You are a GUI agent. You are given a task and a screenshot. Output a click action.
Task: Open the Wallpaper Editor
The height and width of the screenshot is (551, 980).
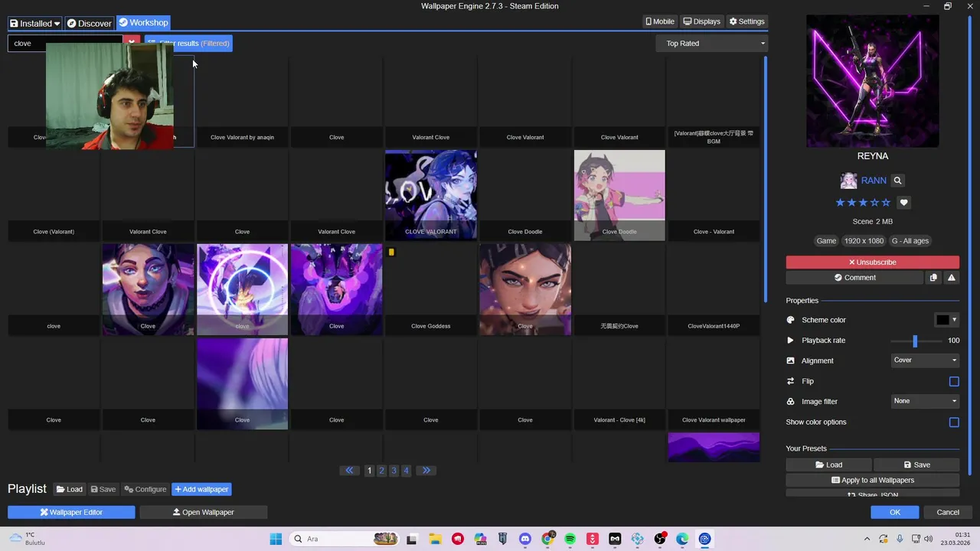(71, 513)
